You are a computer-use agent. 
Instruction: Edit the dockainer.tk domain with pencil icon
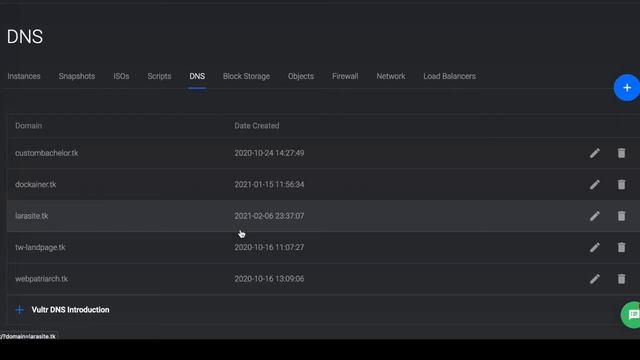point(595,184)
